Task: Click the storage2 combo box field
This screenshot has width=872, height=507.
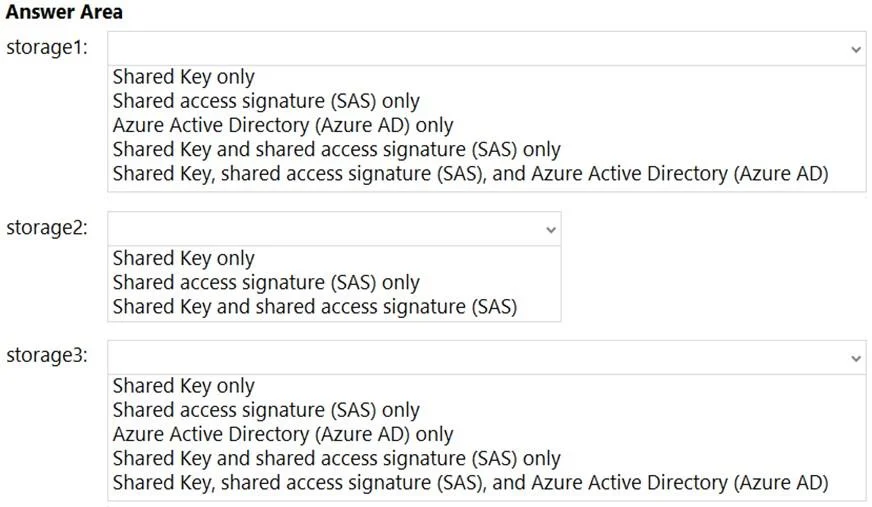Action: [x=334, y=229]
